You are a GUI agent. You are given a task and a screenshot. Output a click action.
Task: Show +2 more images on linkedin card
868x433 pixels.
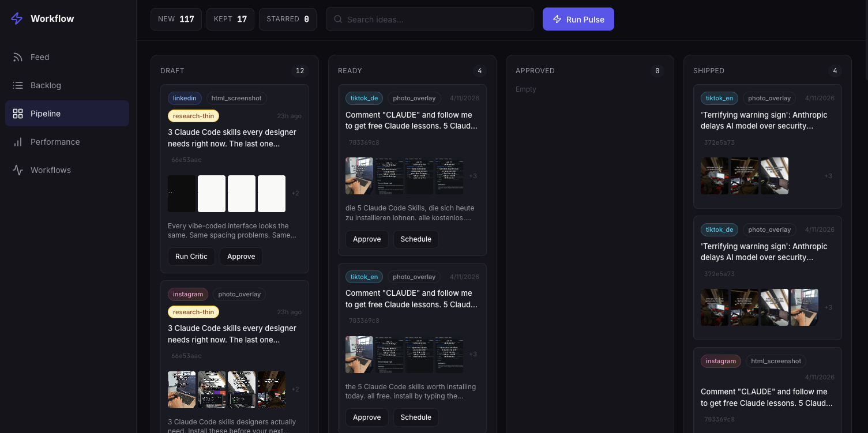coord(295,193)
